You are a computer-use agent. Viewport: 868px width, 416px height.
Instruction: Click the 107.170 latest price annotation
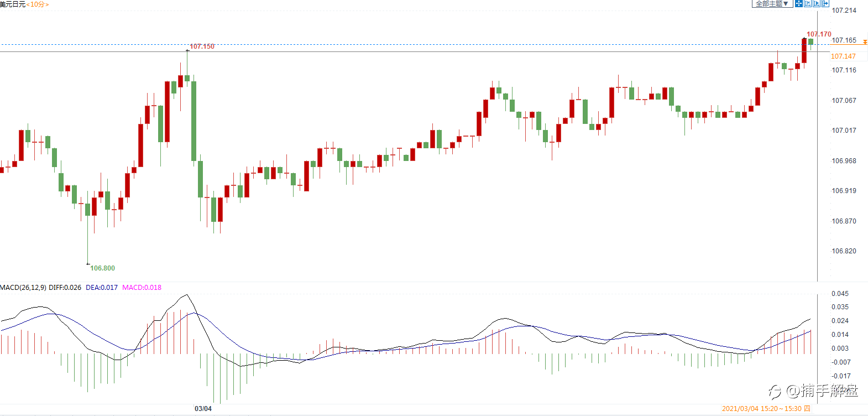pyautogui.click(x=819, y=34)
